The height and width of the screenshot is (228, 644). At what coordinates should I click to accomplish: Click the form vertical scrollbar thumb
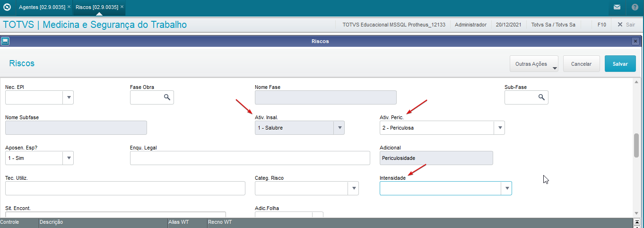coord(636,146)
